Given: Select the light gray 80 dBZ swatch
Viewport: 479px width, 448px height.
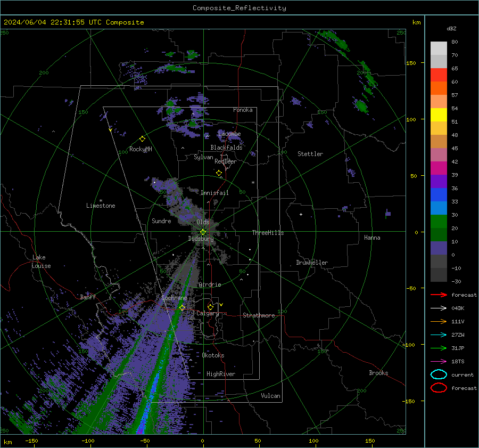Looking at the screenshot, I should click(439, 48).
